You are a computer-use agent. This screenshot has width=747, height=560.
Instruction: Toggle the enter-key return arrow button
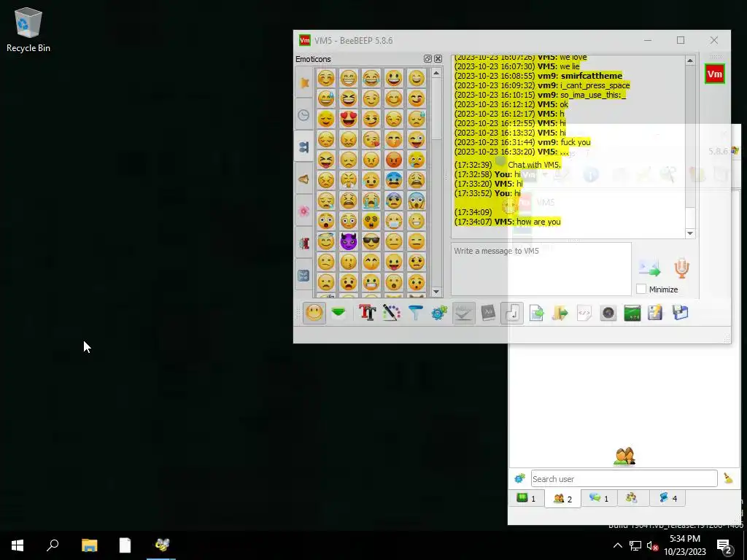[512, 313]
